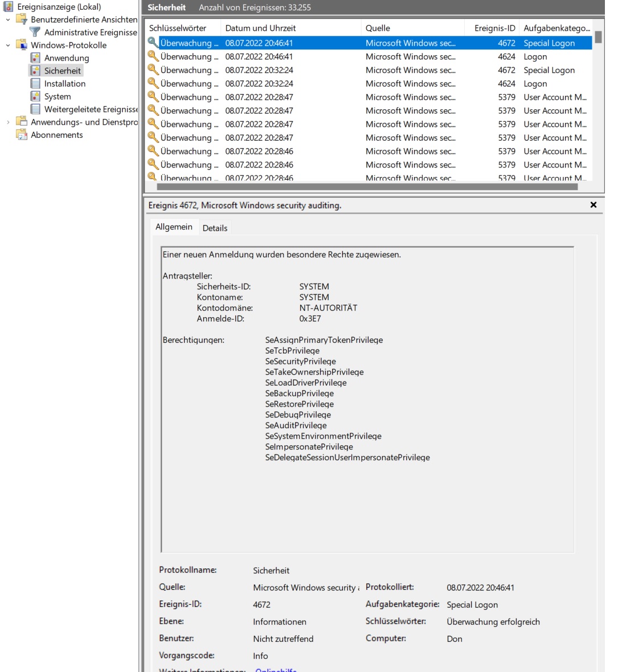This screenshot has height=672, width=622.
Task: Click the SeImpersonatePrivilege entry
Action: [x=309, y=446]
